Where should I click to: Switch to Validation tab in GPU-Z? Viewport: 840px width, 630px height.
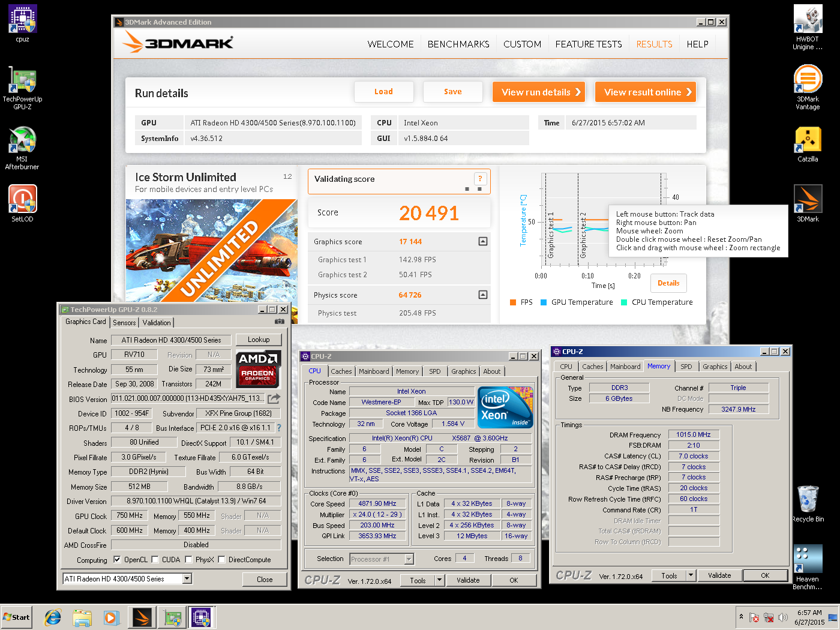coord(157,323)
